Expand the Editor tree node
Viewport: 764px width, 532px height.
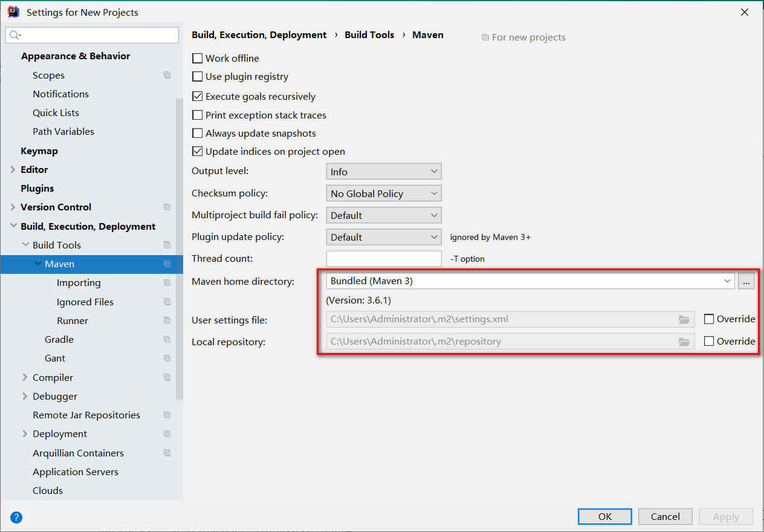[x=13, y=170]
